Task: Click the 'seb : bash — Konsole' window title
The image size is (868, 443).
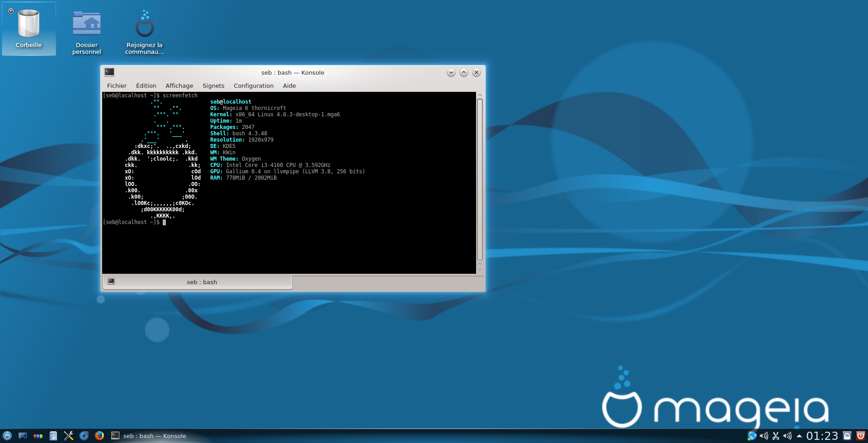Action: click(x=292, y=72)
